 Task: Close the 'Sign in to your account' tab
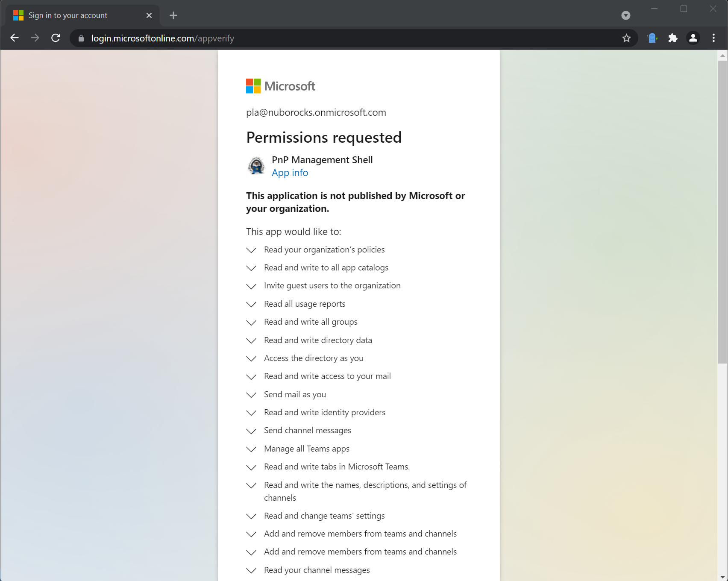(149, 15)
